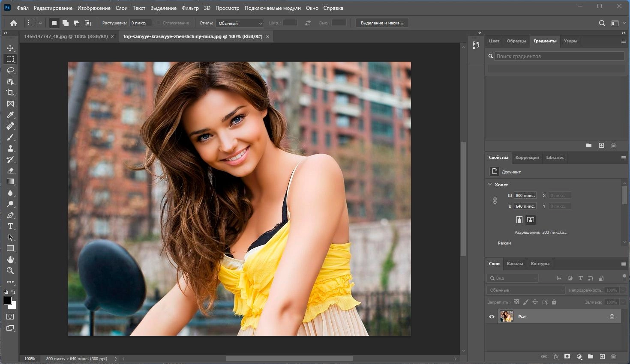Choose New selection mode in options bar

point(54,23)
